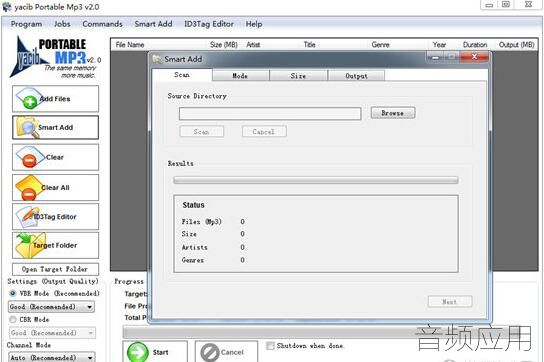Switch to the Mode tab
Image resolution: width=544 pixels, height=362 pixels.
[240, 76]
